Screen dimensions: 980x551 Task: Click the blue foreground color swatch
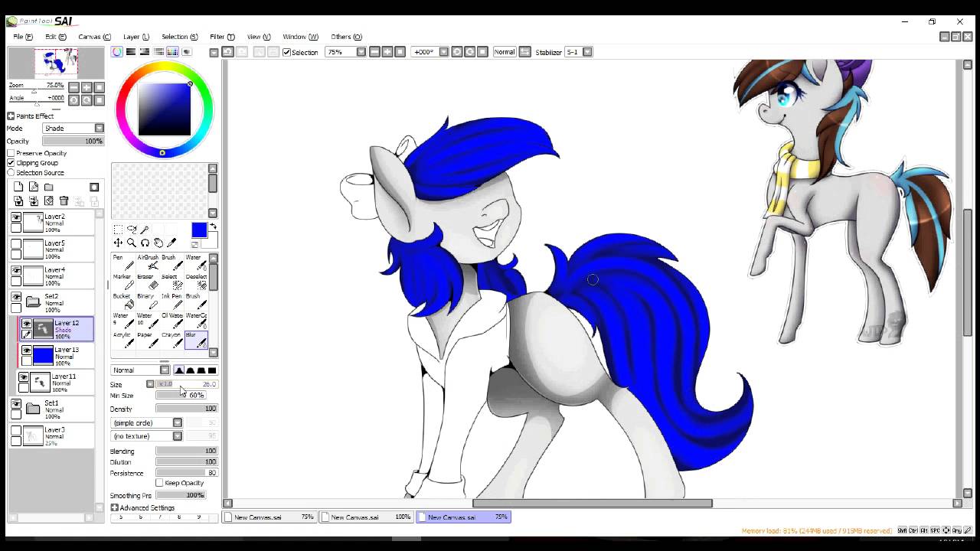tap(199, 230)
